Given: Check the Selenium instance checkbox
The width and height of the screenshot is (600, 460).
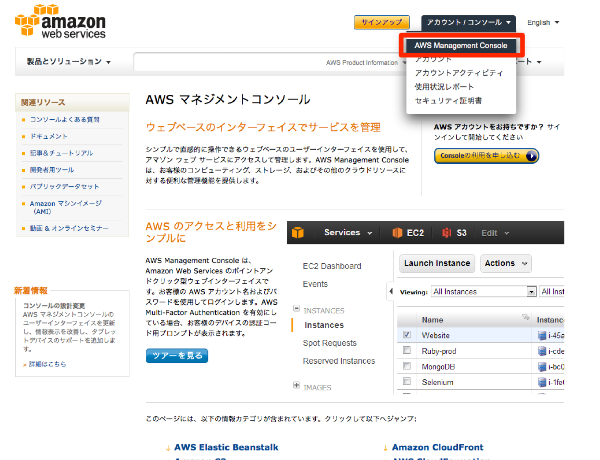Looking at the screenshot, I should coord(407,381).
